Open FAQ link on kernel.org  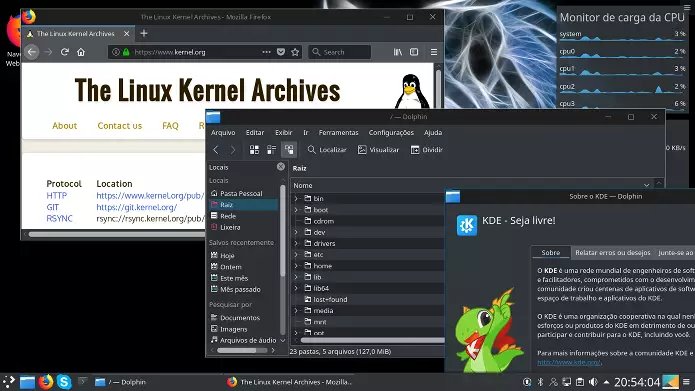170,126
